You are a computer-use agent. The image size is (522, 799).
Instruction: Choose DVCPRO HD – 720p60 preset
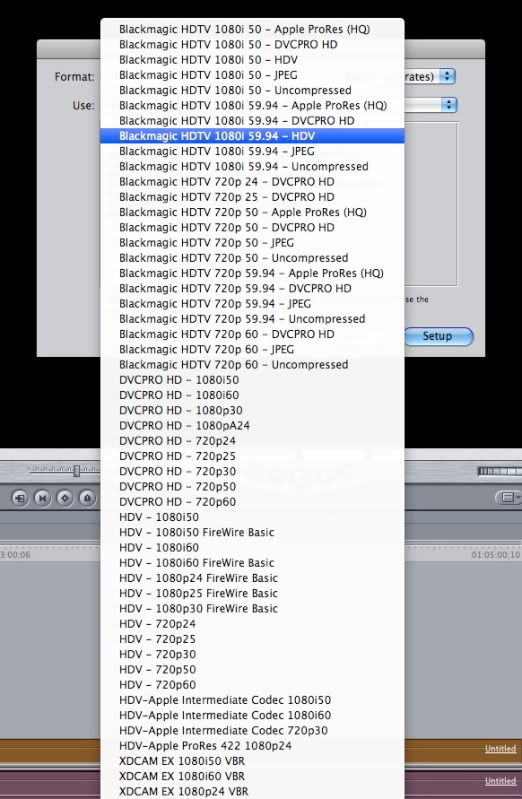252,502
